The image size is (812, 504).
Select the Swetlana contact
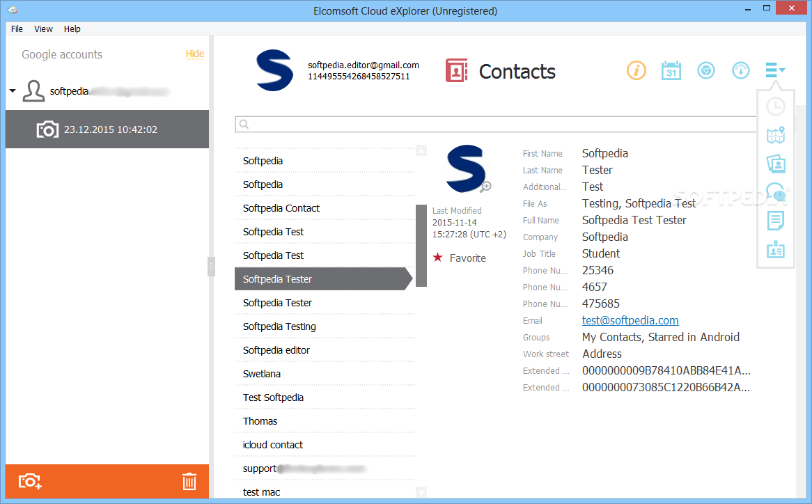pos(325,374)
